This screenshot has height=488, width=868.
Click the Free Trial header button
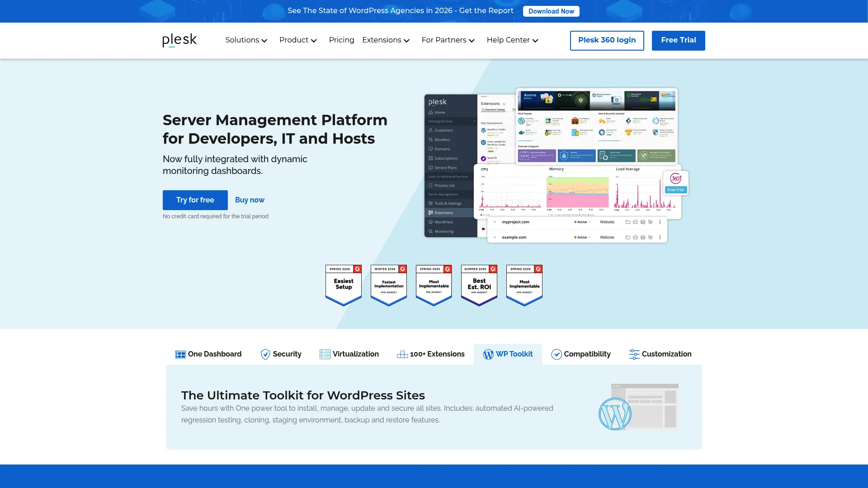[678, 41]
